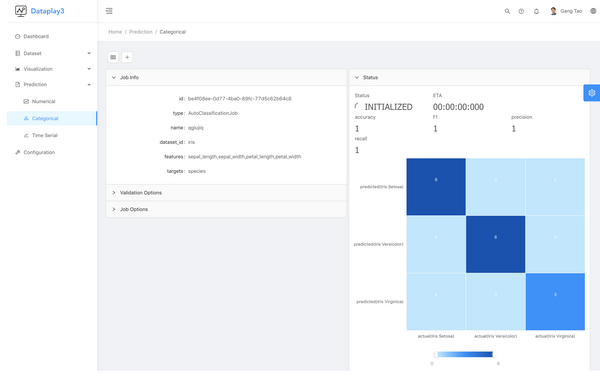This screenshot has width=600, height=379.
Task: Click the dataset_id value iris
Action: click(191, 142)
